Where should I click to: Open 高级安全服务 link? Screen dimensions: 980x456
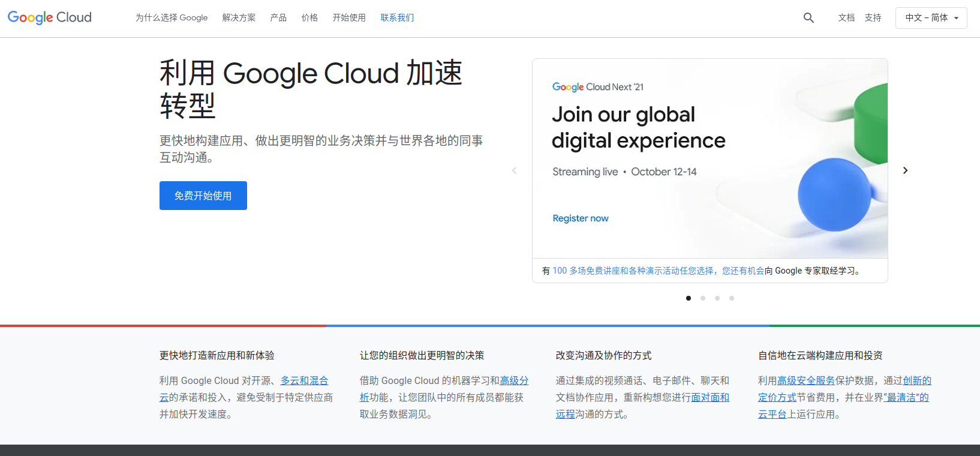(x=806, y=380)
